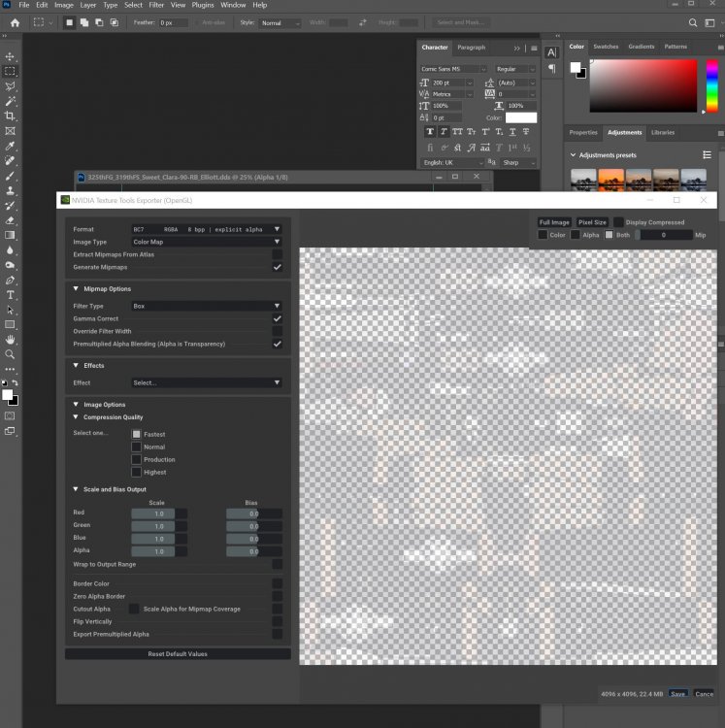Open the Format dropdown showing BC7
Viewport: 725px width, 728px height.
click(207, 229)
